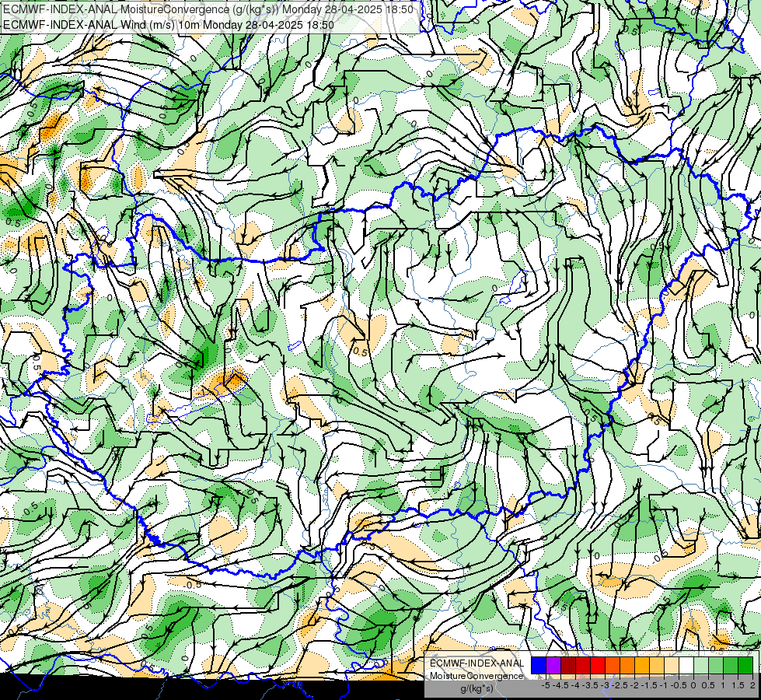761x700 pixels.
Task: Pick the amber swatch between -2 and -1.5
Action: click(642, 666)
